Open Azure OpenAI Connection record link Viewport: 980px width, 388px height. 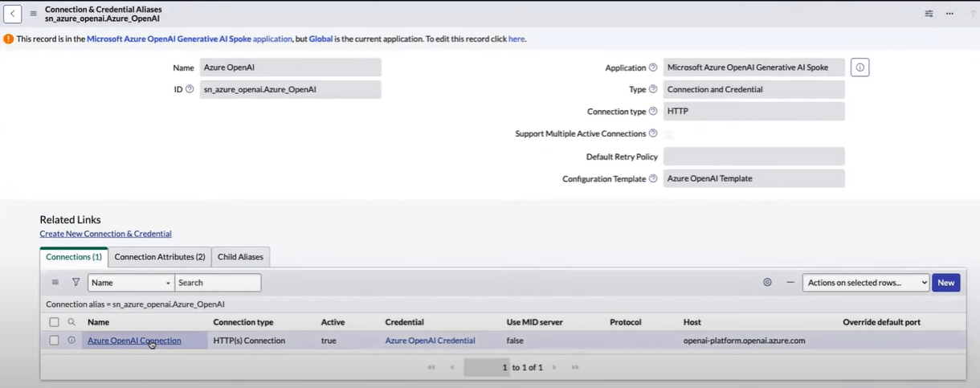[x=134, y=341]
